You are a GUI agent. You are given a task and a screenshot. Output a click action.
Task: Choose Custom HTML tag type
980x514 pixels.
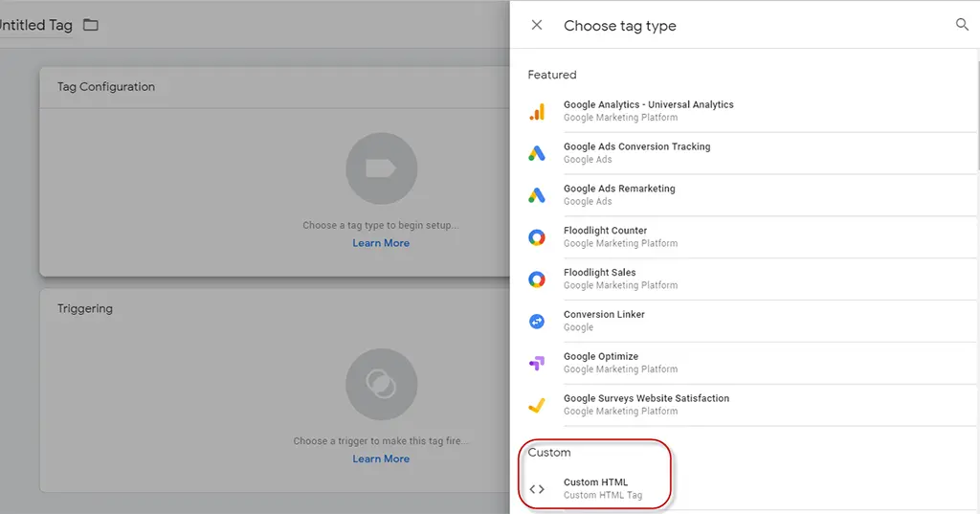[752, 488]
